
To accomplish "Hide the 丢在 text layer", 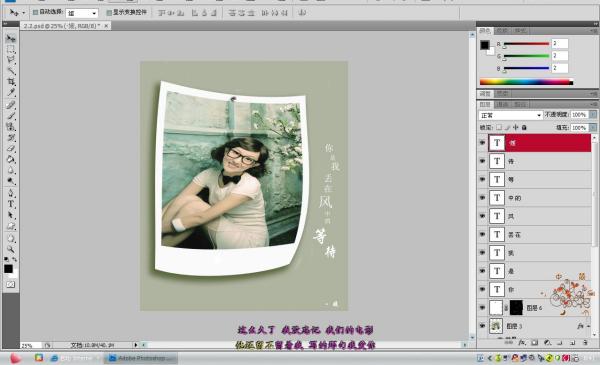I will click(483, 234).
